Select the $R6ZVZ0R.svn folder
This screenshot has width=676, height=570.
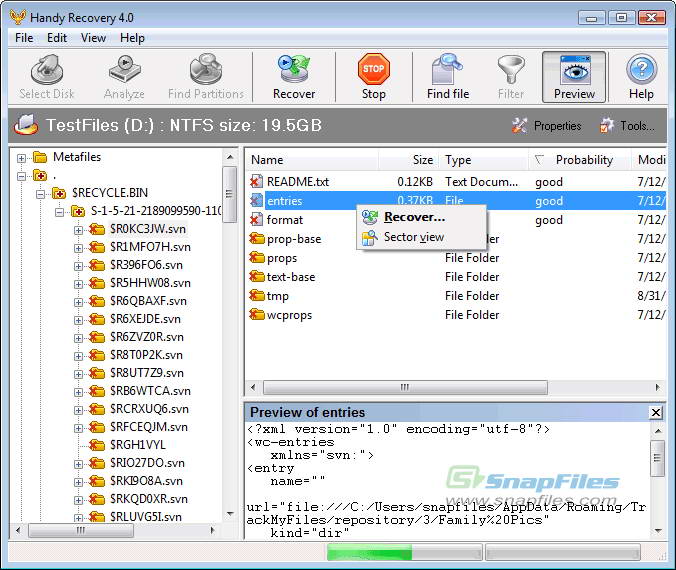point(147,337)
